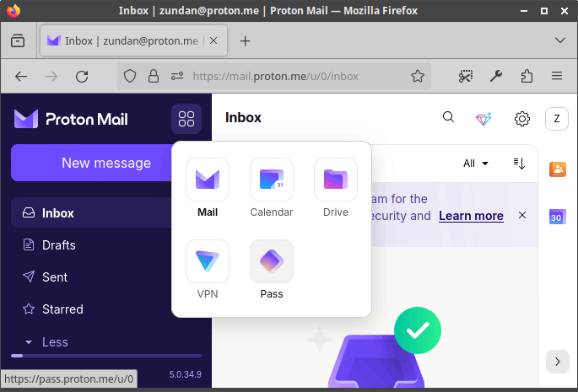Click the version number 5.0.34.9
Image resolution: width=578 pixels, height=392 pixels.
pyautogui.click(x=186, y=374)
